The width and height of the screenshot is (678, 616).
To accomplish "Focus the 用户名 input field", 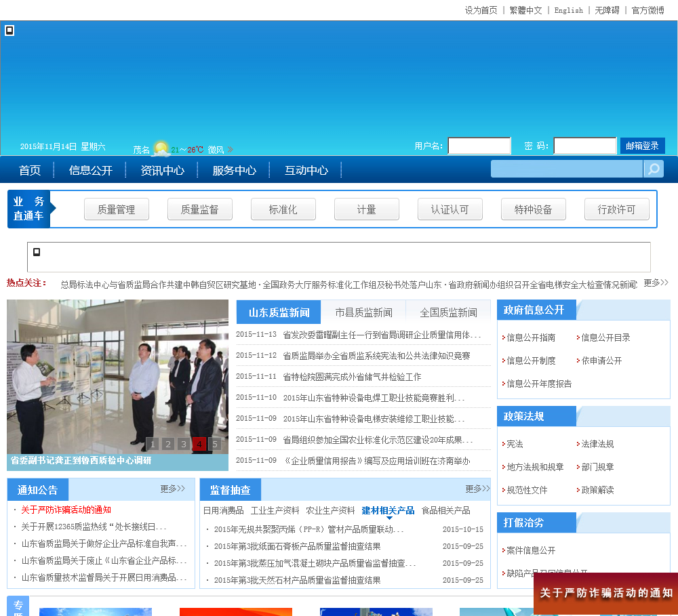I will pos(479,146).
